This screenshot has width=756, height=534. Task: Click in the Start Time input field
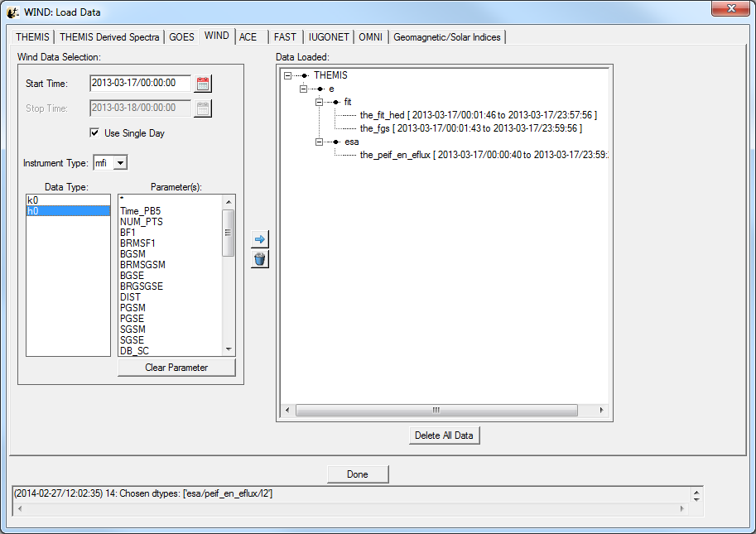[x=140, y=84]
